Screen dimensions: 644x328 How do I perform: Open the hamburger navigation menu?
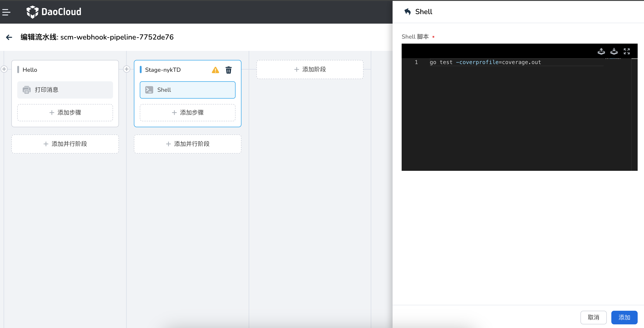[6, 12]
